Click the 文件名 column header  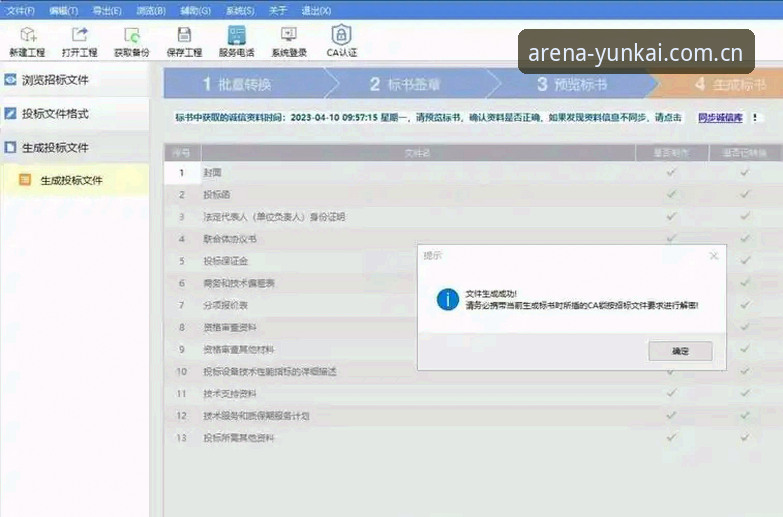417,153
